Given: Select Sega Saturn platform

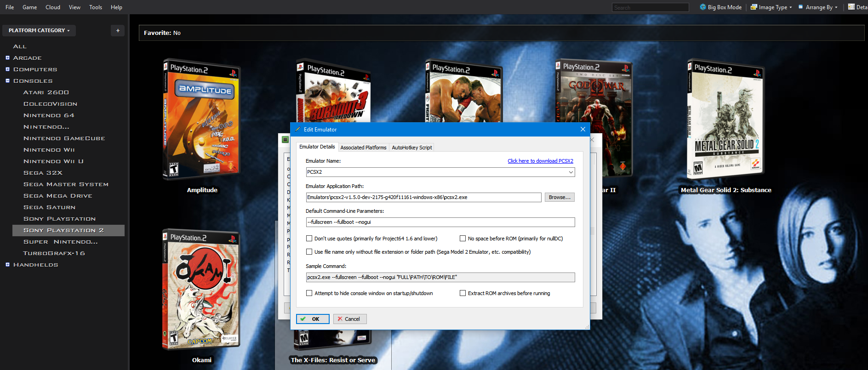Looking at the screenshot, I should (x=49, y=207).
